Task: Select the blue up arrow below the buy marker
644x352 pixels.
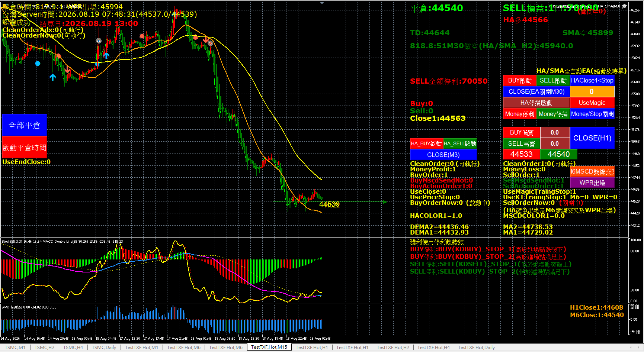Action: [x=106, y=56]
